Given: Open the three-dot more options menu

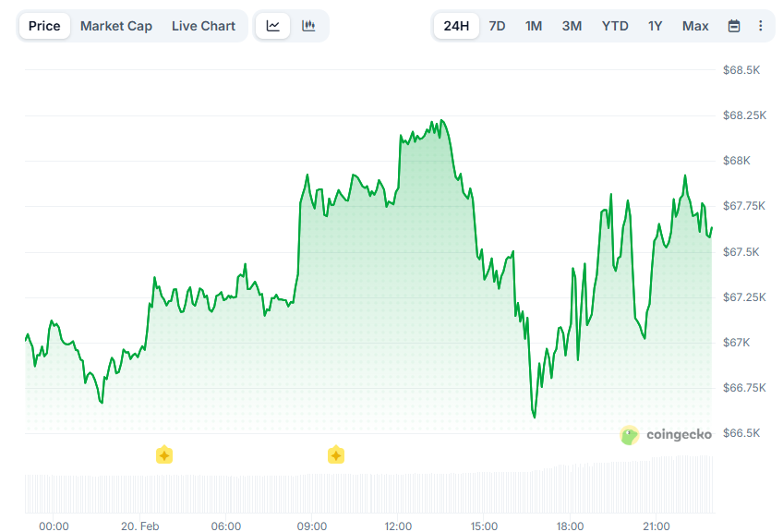Looking at the screenshot, I should [760, 26].
